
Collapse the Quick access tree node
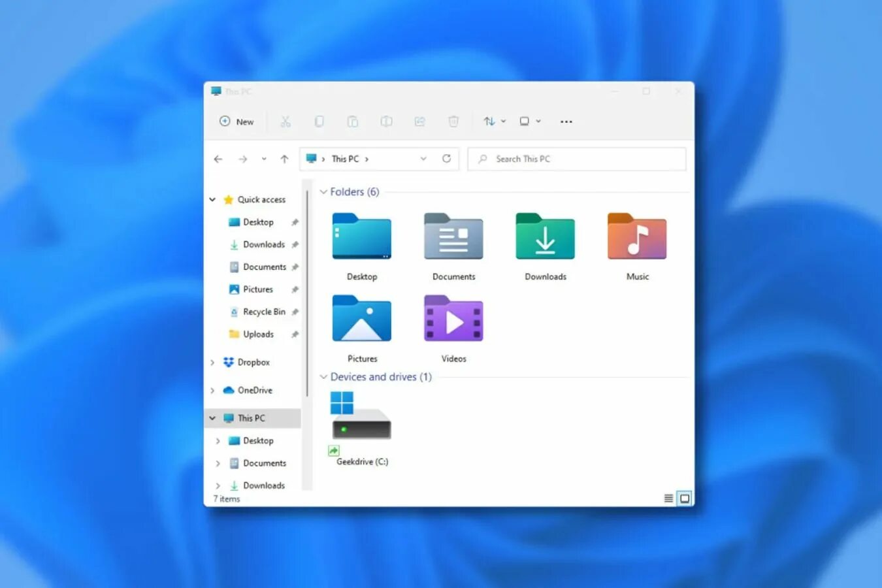point(212,199)
